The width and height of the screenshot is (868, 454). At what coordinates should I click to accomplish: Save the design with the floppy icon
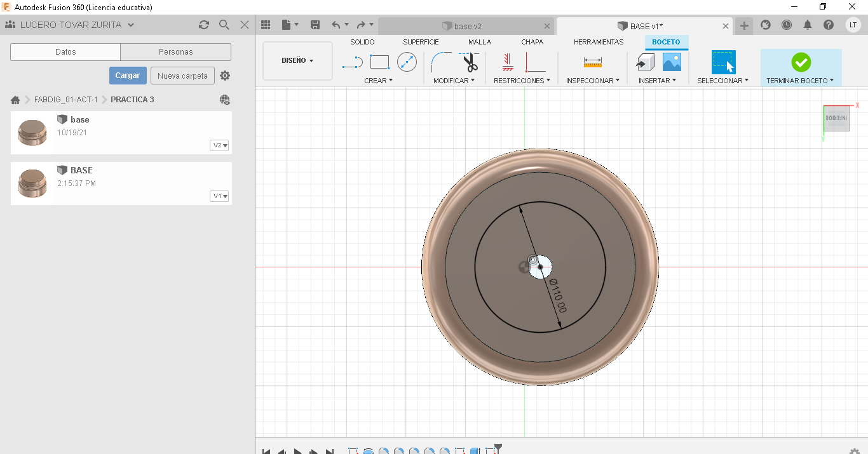pos(315,25)
